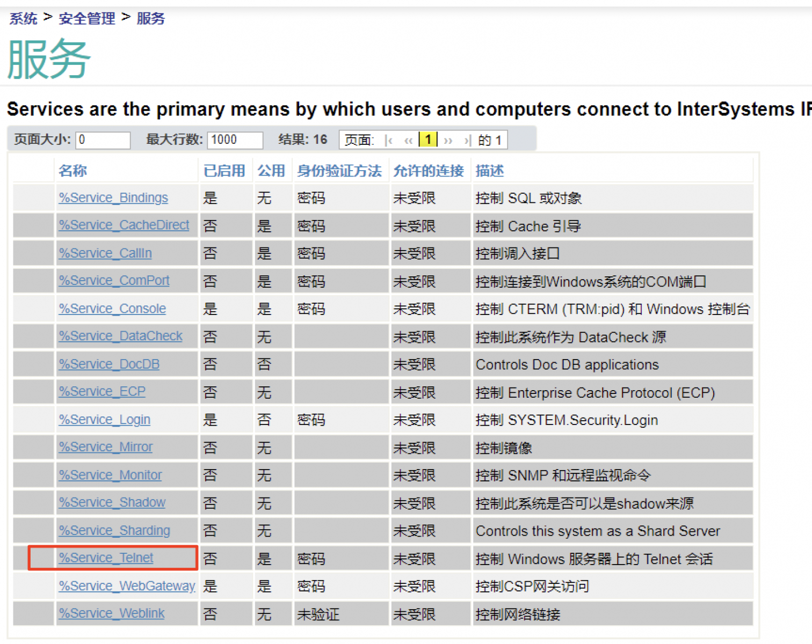Open %Service_ECP service link
812x644 pixels.
coord(102,392)
